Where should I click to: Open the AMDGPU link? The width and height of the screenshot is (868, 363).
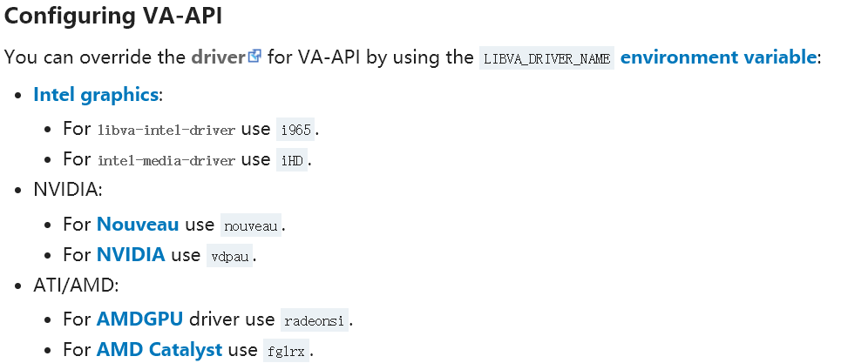(x=139, y=319)
